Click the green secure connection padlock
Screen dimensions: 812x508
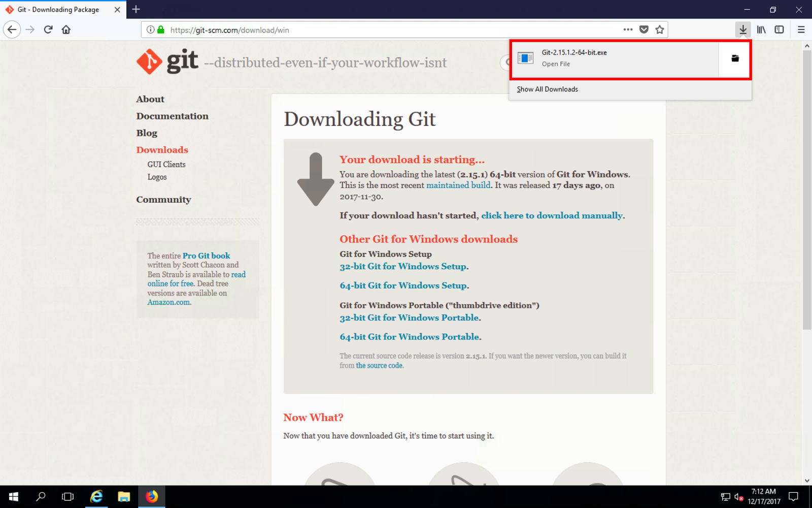click(x=161, y=29)
